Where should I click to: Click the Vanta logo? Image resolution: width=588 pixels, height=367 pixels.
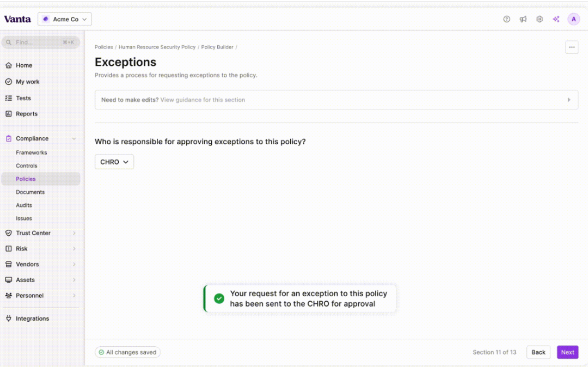pyautogui.click(x=17, y=19)
